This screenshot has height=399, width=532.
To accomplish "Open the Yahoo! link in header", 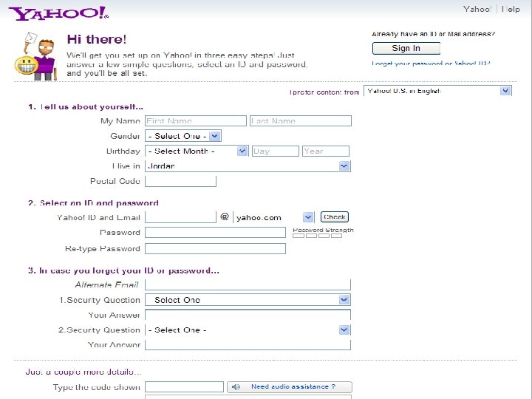I will [477, 9].
